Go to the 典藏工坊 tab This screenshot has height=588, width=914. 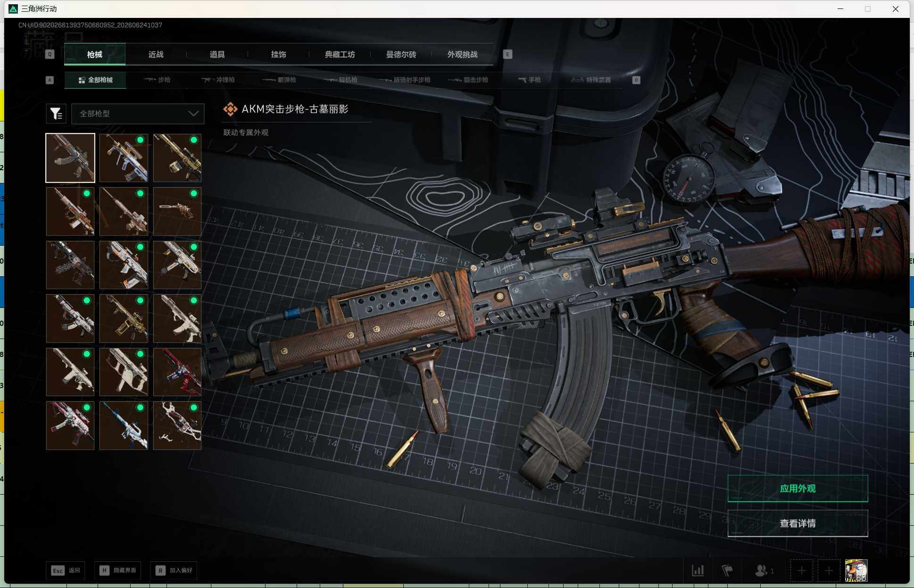[340, 54]
